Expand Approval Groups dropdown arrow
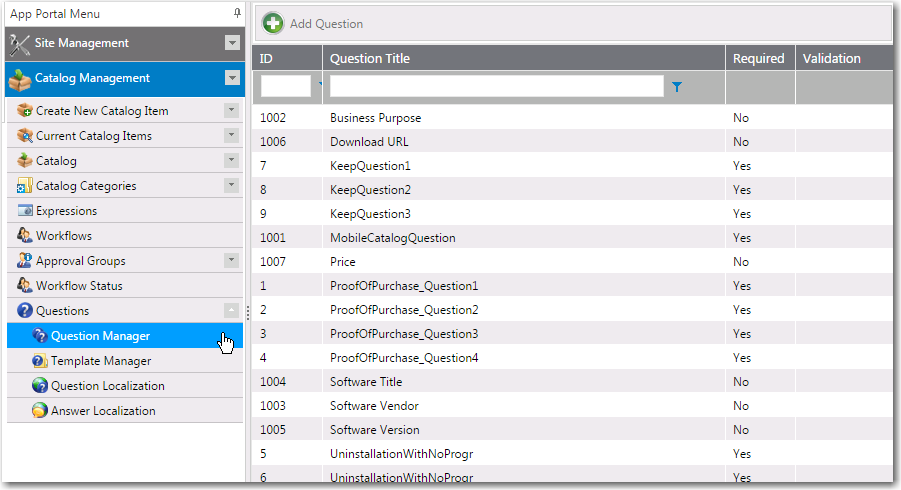This screenshot has width=901, height=490. (x=231, y=261)
